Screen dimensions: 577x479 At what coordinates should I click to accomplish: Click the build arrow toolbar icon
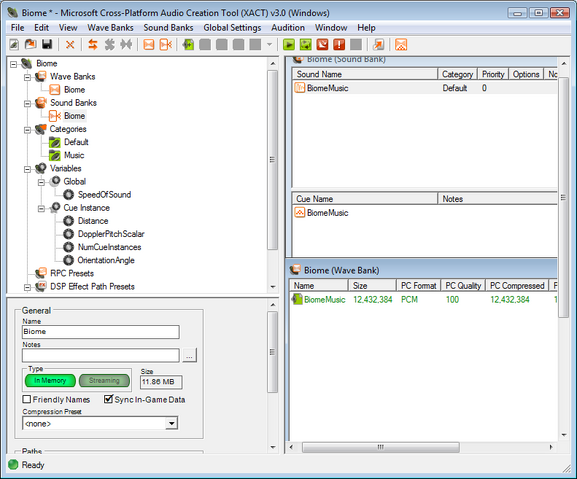[x=378, y=45]
